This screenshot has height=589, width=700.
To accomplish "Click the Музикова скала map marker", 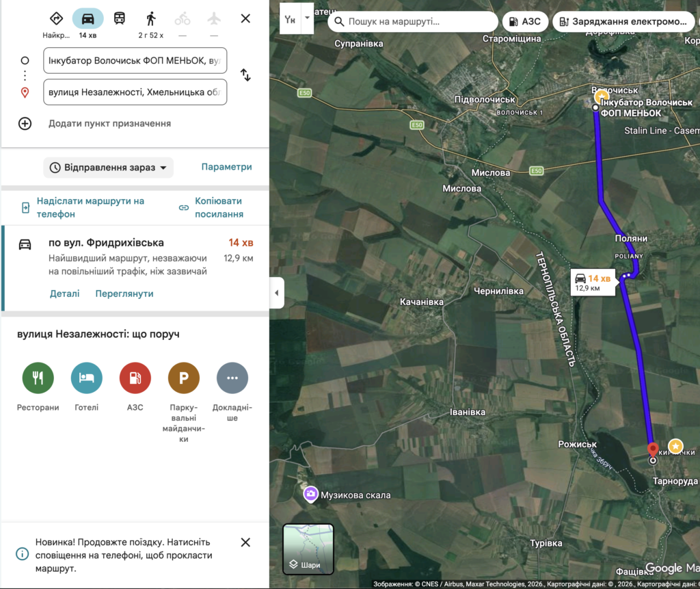I will pyautogui.click(x=310, y=494).
